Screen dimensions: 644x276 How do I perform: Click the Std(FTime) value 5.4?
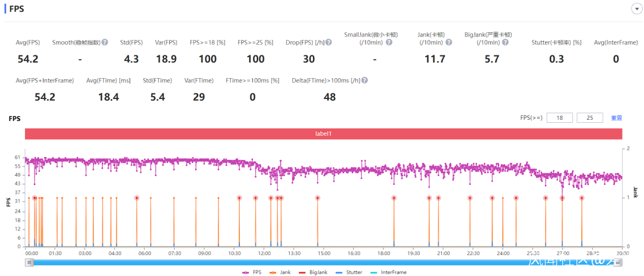(x=157, y=97)
